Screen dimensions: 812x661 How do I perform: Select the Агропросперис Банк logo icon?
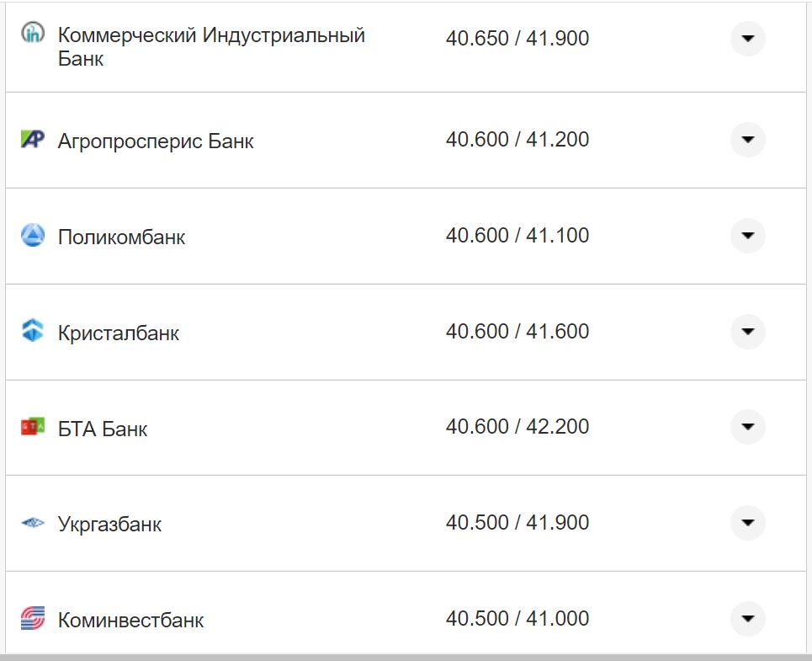[32, 140]
